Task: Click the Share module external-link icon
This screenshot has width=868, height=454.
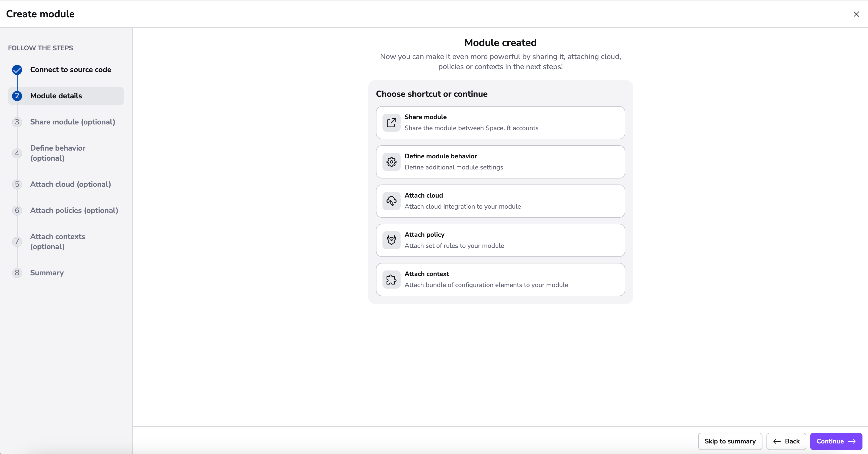Action: 391,123
